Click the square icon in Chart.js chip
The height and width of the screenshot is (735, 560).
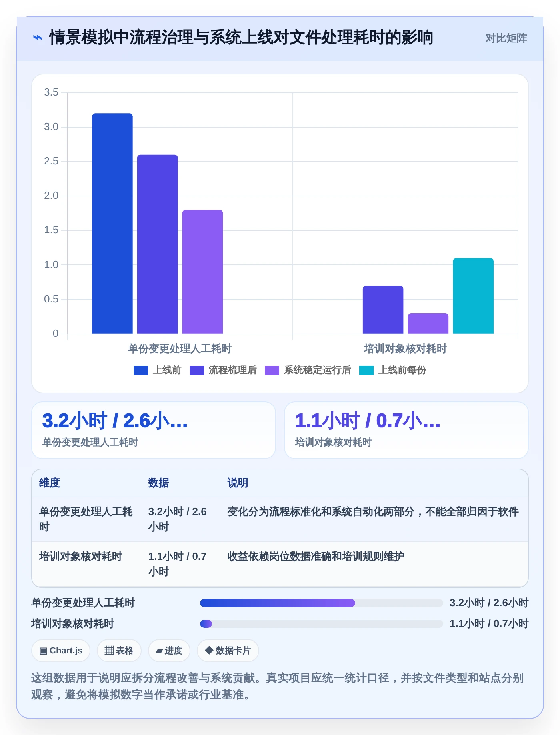point(43,651)
